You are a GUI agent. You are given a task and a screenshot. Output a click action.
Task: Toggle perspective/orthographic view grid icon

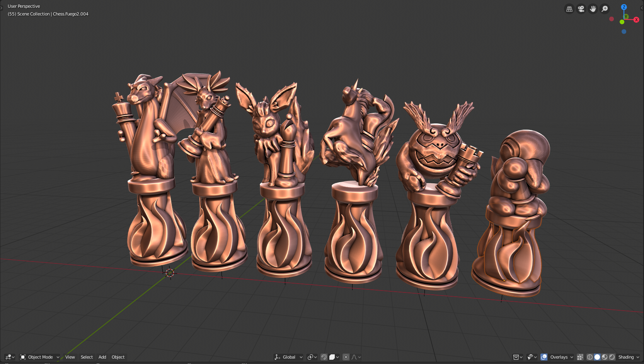569,9
